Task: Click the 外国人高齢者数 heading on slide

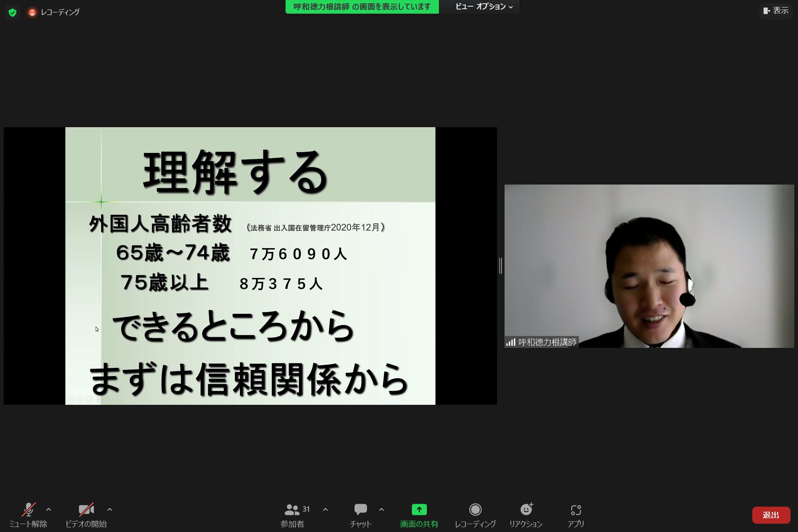Action: (x=160, y=224)
